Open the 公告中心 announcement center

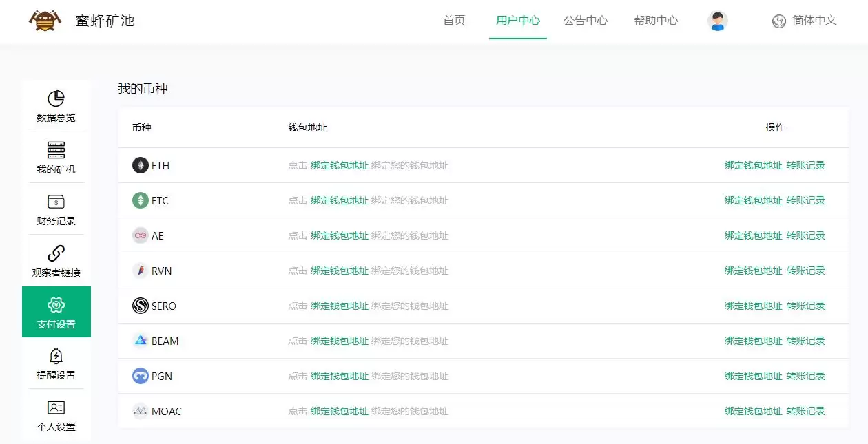[585, 21]
